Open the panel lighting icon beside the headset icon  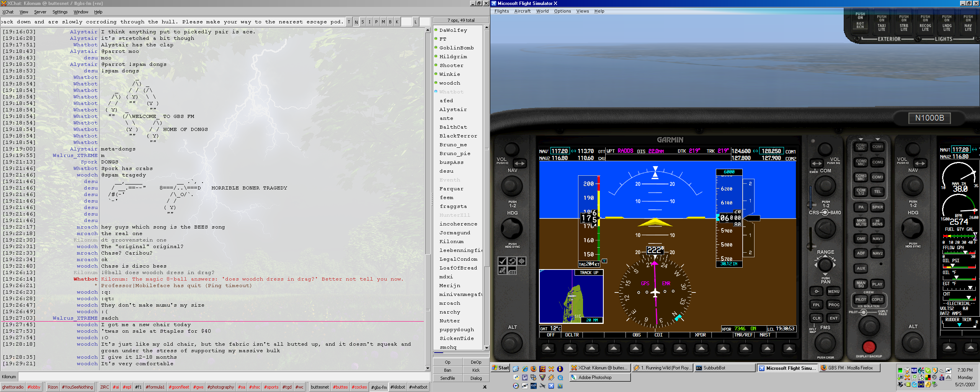point(521,261)
